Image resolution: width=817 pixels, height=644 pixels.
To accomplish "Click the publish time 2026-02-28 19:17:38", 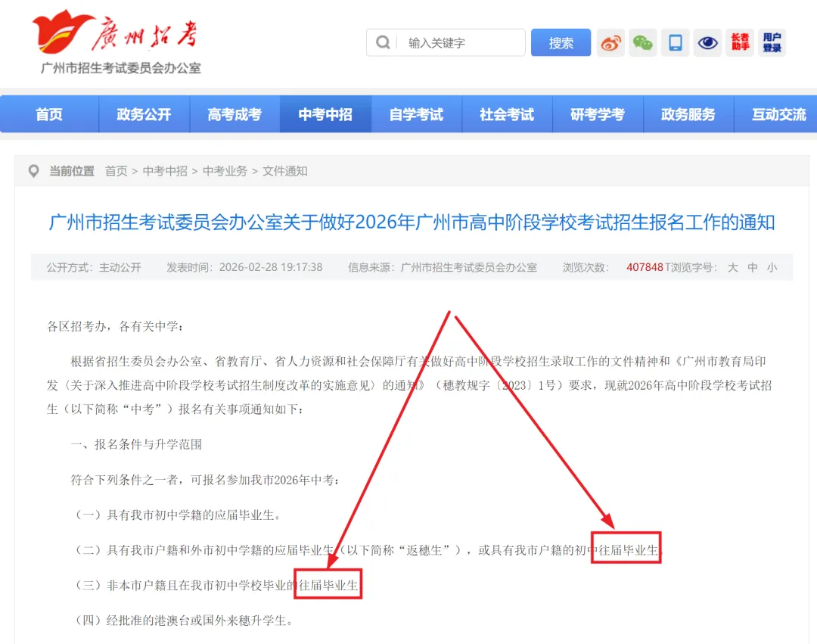I will pyautogui.click(x=270, y=267).
